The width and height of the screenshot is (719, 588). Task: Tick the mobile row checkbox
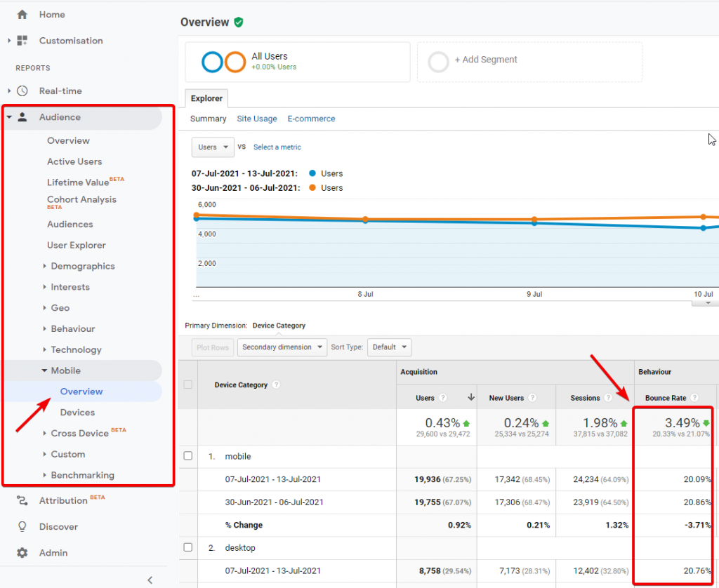tap(187, 456)
